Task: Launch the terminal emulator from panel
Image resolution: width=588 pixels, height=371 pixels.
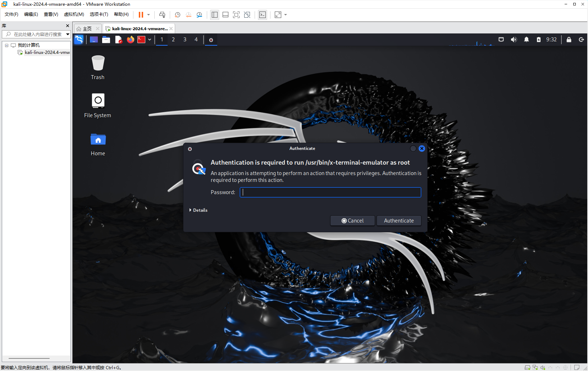Action: 141,40
